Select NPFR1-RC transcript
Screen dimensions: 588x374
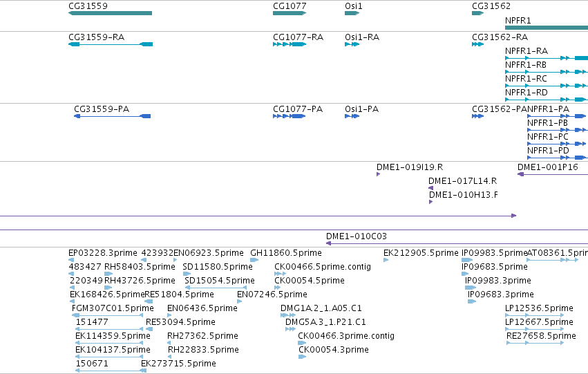pyautogui.click(x=547, y=86)
